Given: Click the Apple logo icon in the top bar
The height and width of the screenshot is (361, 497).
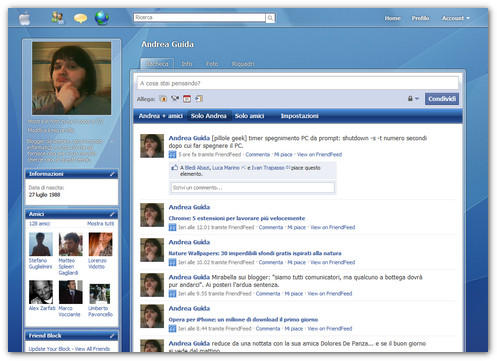Looking at the screenshot, I should (25, 18).
